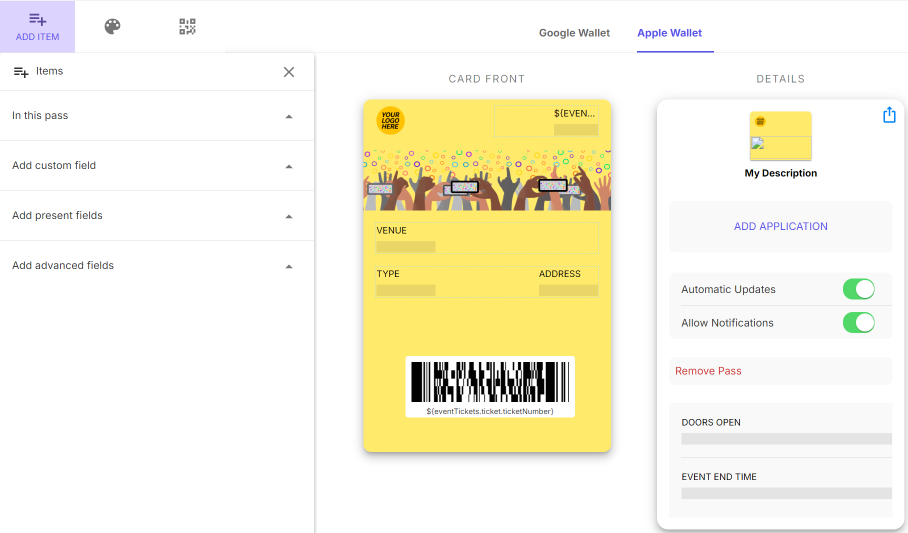This screenshot has width=908, height=533.
Task: Expand the Add present fields section
Action: pos(157,216)
